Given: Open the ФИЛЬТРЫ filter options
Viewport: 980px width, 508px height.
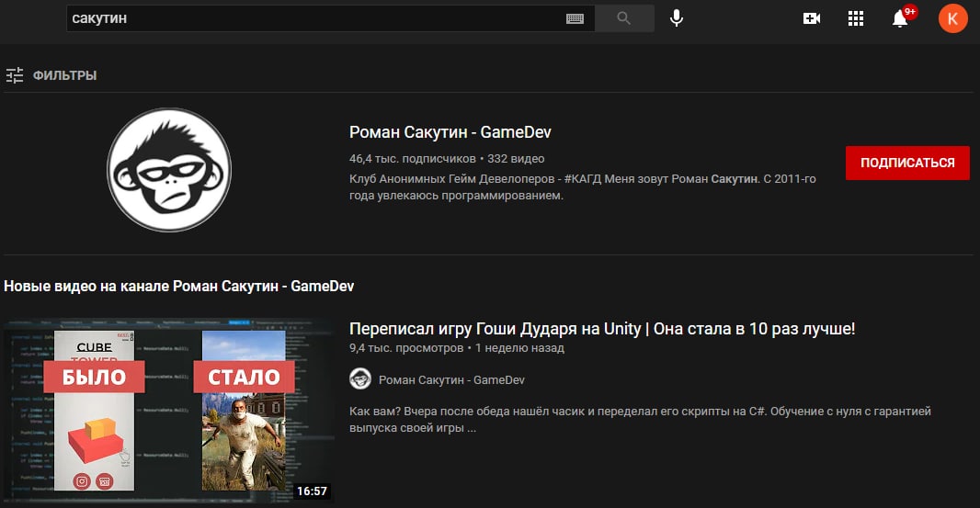Looking at the screenshot, I should (x=51, y=75).
